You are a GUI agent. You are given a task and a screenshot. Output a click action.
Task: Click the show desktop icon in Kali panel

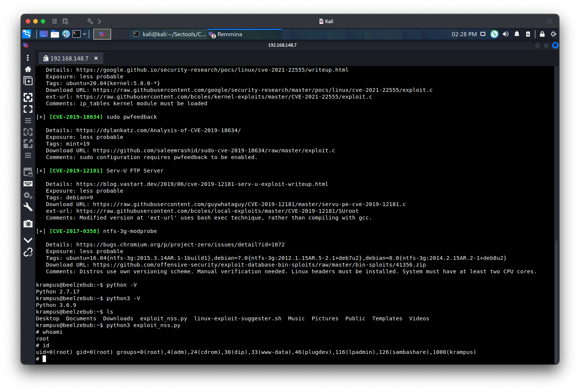pos(44,34)
